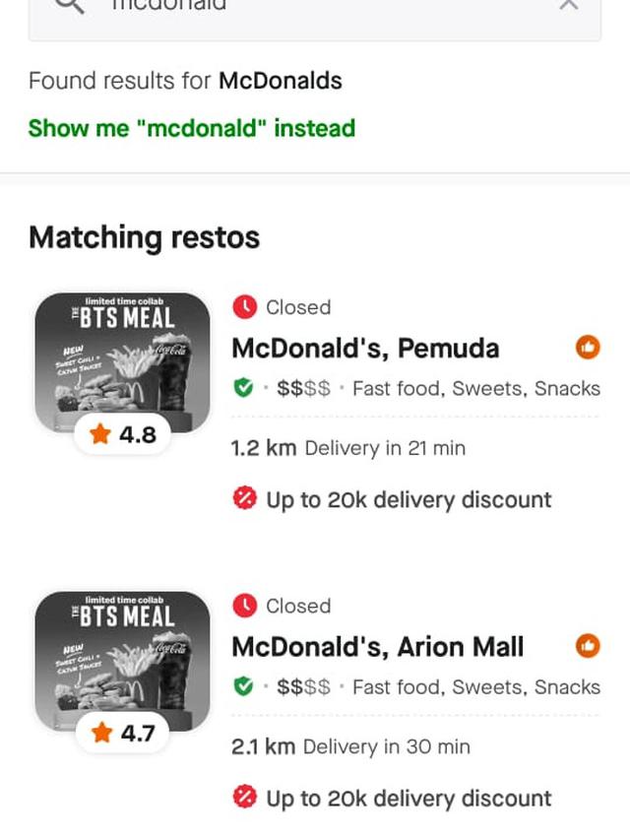The height and width of the screenshot is (840, 630).
Task: Open the McDonald's, Pemuda restaurant listing
Action: (364, 348)
